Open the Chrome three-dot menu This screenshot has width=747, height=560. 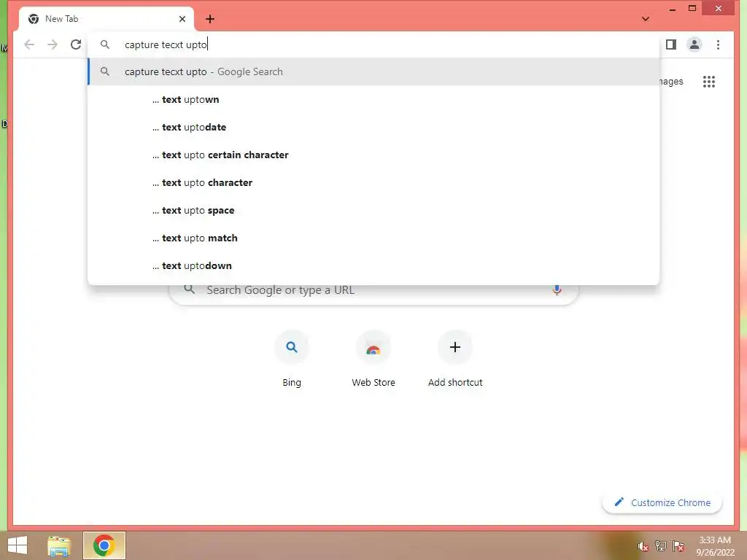[x=718, y=44]
